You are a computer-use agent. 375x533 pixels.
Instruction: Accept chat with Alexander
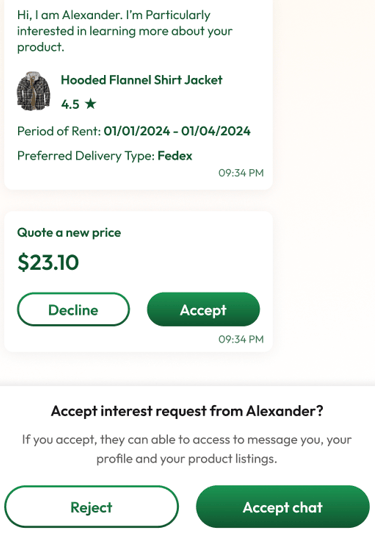(x=283, y=507)
